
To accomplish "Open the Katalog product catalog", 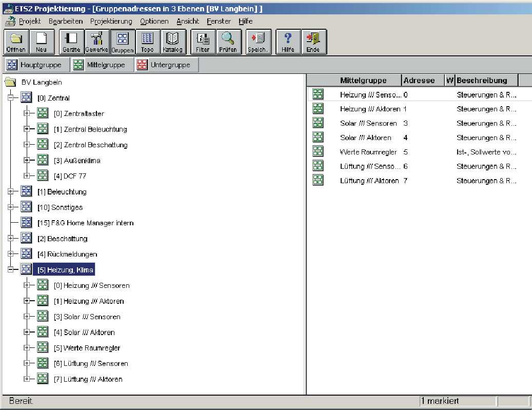I will 172,42.
